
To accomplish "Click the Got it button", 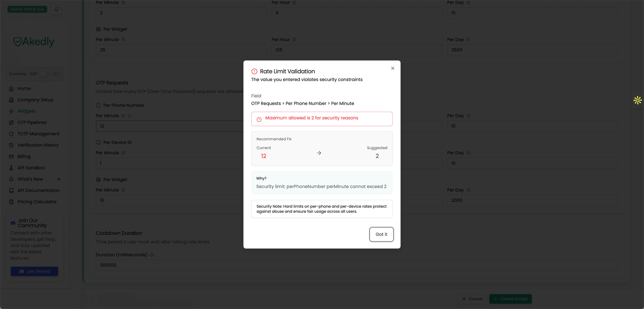I will click(381, 234).
